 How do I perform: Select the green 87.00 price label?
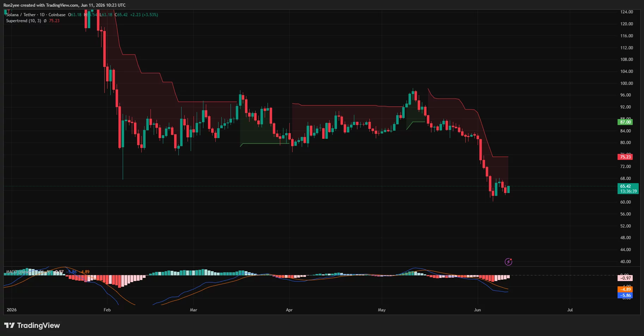[625, 122]
